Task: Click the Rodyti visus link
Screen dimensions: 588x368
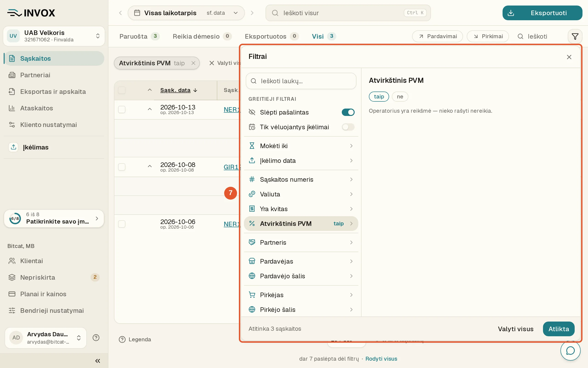Action: coord(381,359)
